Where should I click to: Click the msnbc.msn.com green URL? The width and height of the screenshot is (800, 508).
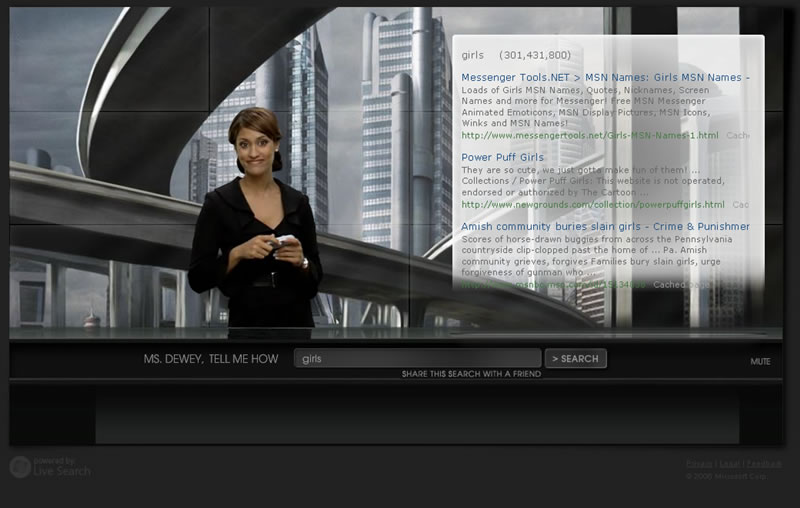[553, 285]
